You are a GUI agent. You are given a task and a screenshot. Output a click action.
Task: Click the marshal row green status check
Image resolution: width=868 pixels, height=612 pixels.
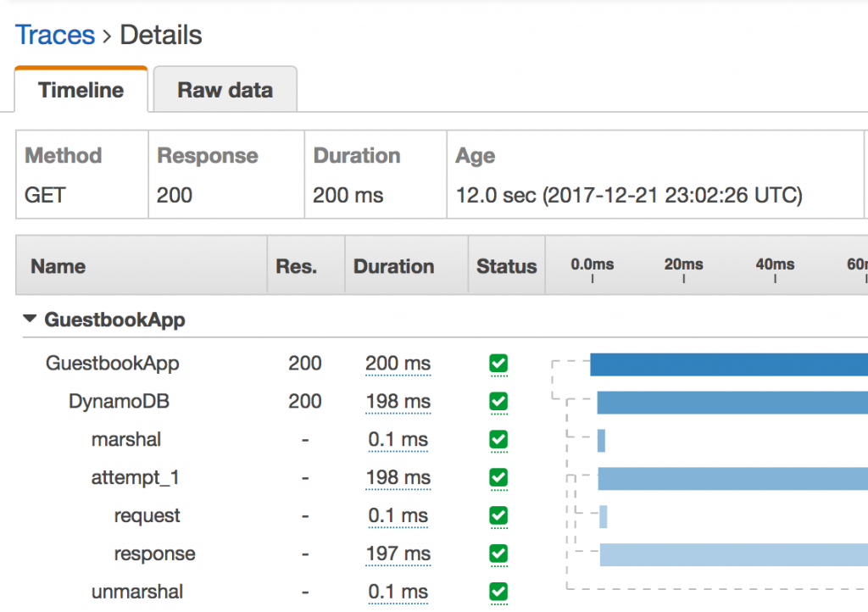pyautogui.click(x=498, y=440)
